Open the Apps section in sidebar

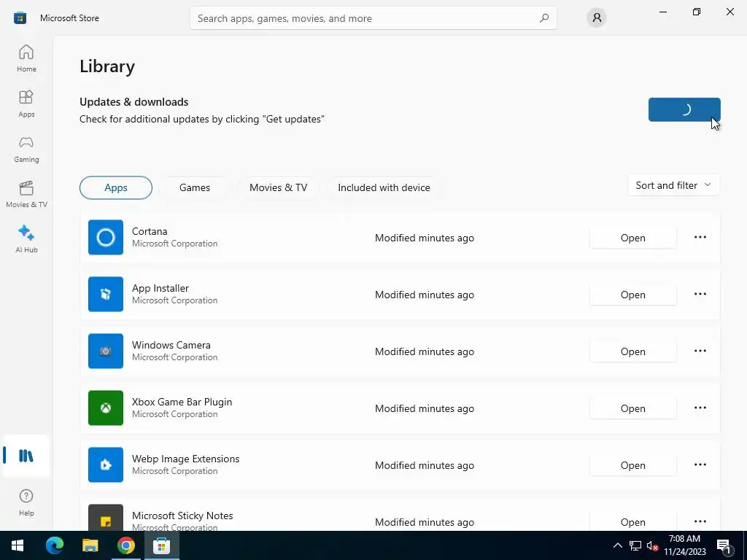[26, 104]
